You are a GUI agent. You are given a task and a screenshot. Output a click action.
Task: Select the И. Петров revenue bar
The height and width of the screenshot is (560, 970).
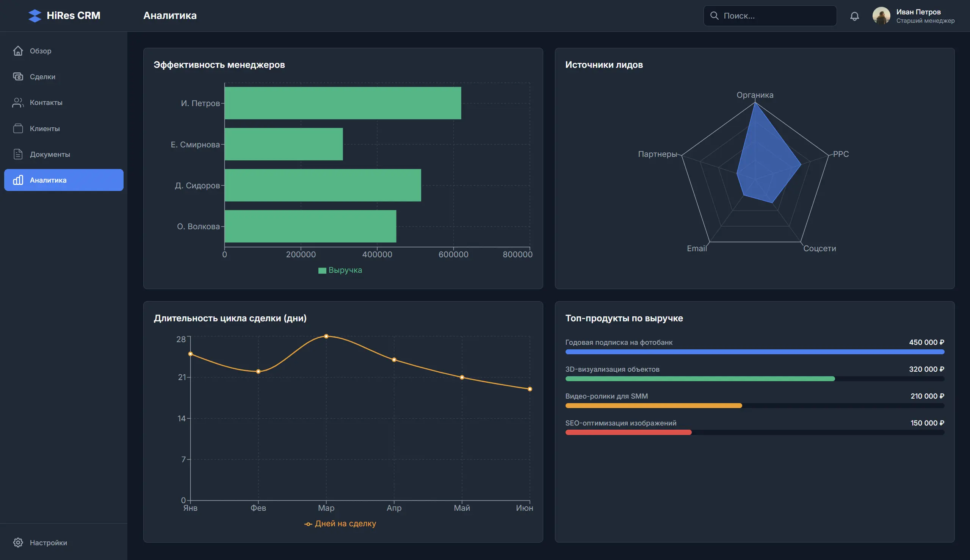342,103
